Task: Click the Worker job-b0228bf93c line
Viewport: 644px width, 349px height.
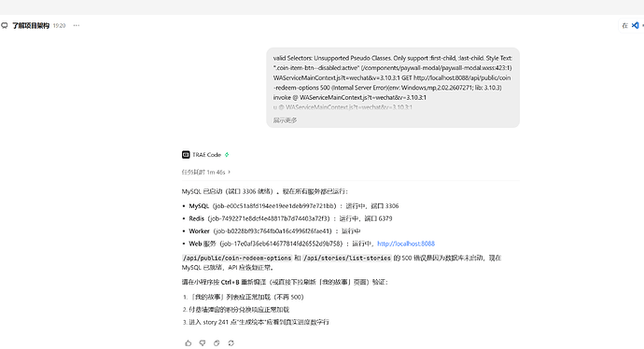Action: pyautogui.click(x=274, y=230)
